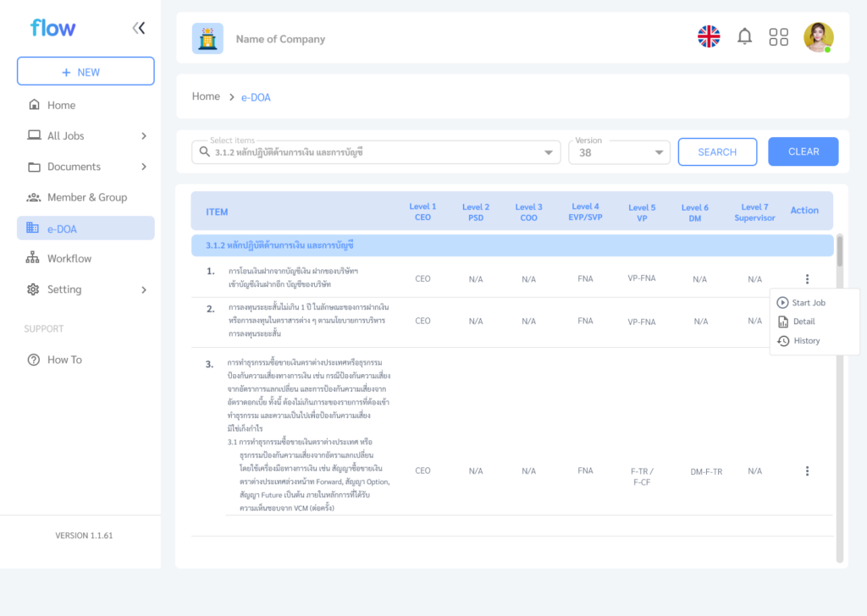Switch language via UK flag icon
This screenshot has width=867, height=616.
click(709, 36)
